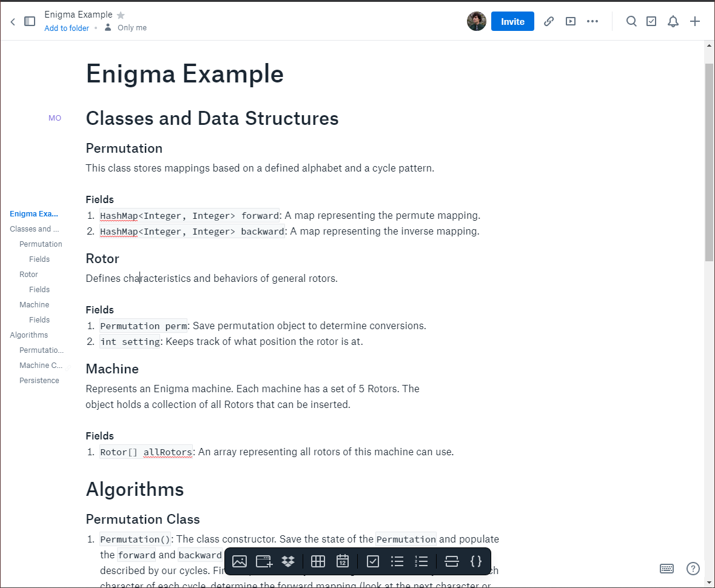
Task: Star the Enigma Example document
Action: [122, 14]
